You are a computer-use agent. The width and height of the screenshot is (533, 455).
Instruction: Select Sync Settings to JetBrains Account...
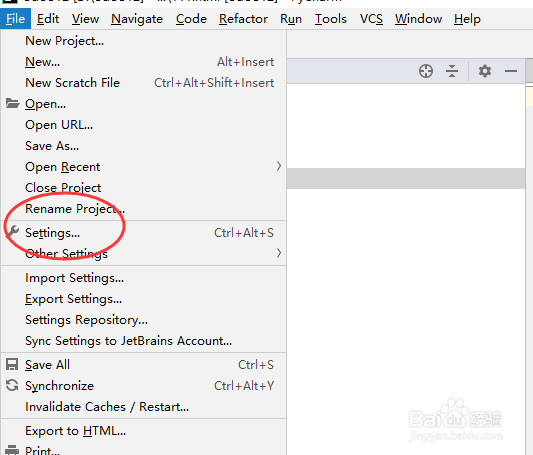(x=143, y=341)
